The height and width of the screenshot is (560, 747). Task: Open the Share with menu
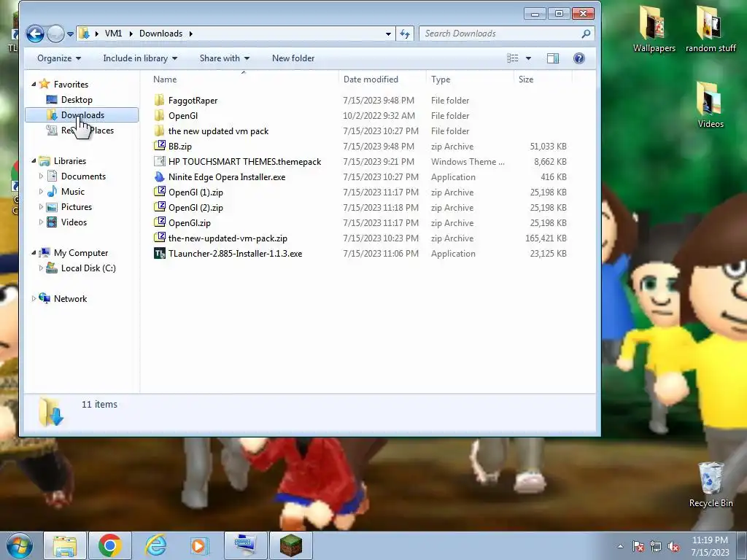225,58
